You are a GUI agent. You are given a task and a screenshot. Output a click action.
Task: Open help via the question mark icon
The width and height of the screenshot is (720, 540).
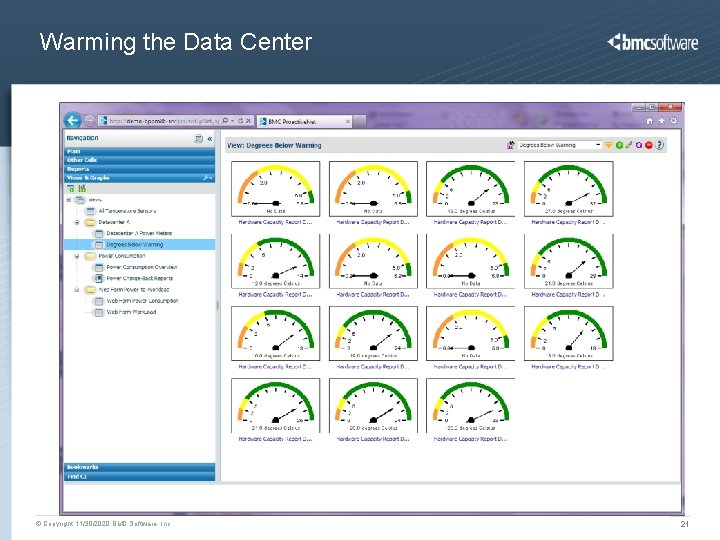click(x=659, y=145)
